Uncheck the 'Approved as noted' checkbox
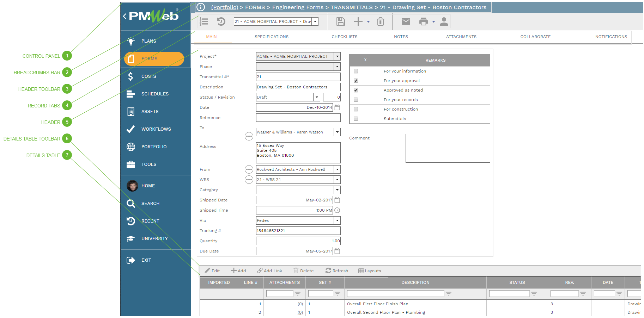This screenshot has width=644, height=318. tap(356, 90)
